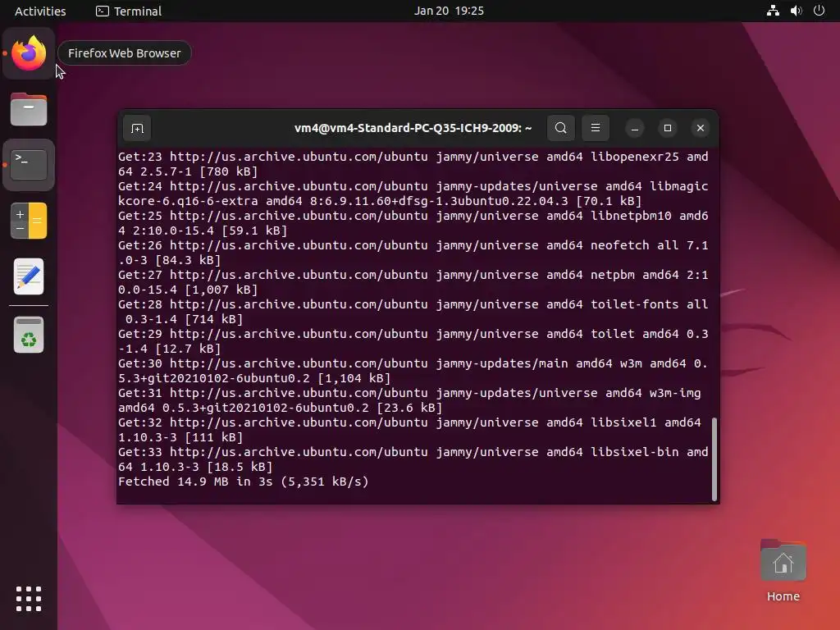Click the terminal search icon
The image size is (840, 630).
561,128
